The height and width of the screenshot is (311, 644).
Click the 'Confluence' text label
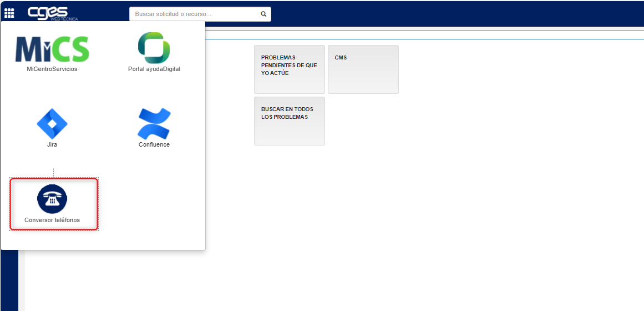pyautogui.click(x=154, y=145)
